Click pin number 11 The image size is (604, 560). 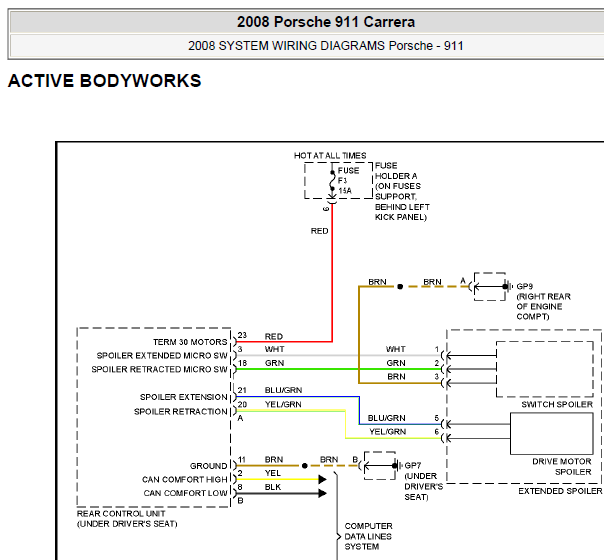pyautogui.click(x=242, y=459)
